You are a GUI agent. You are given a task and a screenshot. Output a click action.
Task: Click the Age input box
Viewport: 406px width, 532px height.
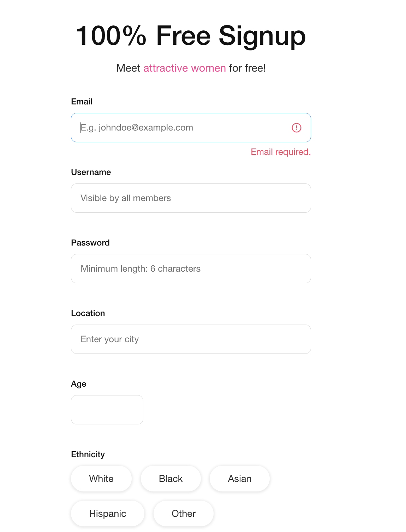(107, 410)
